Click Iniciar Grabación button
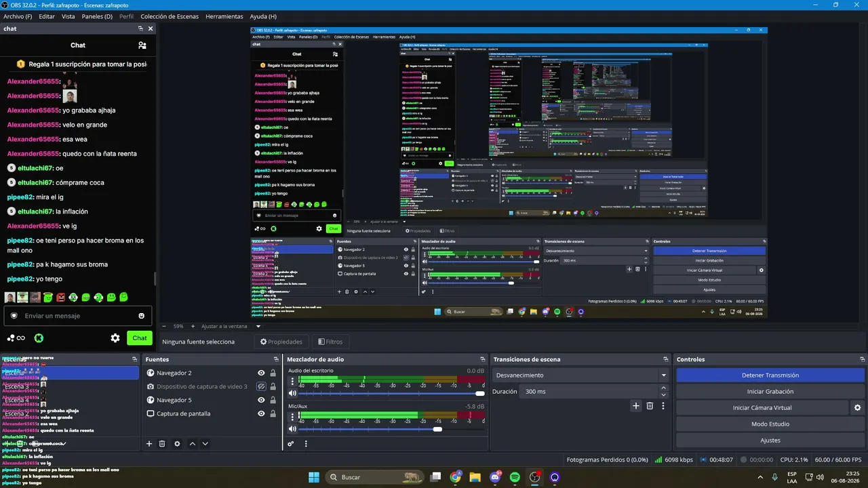The width and height of the screenshot is (868, 488). click(x=770, y=392)
